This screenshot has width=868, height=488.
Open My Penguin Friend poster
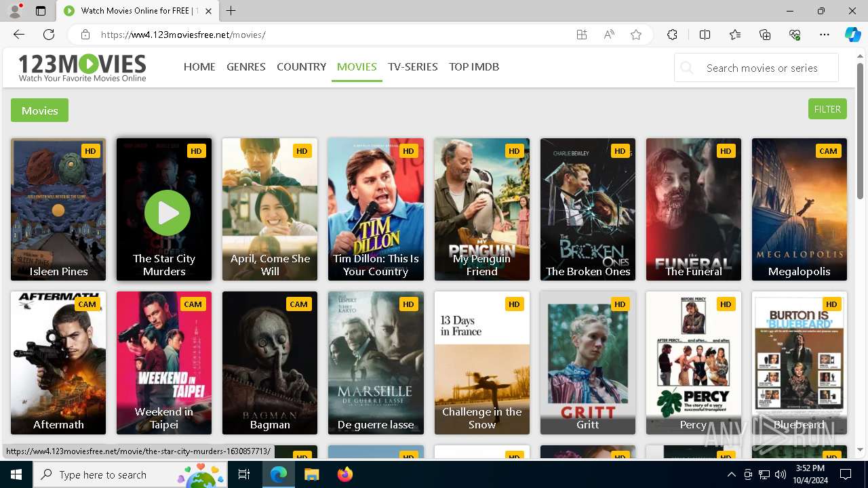(482, 209)
